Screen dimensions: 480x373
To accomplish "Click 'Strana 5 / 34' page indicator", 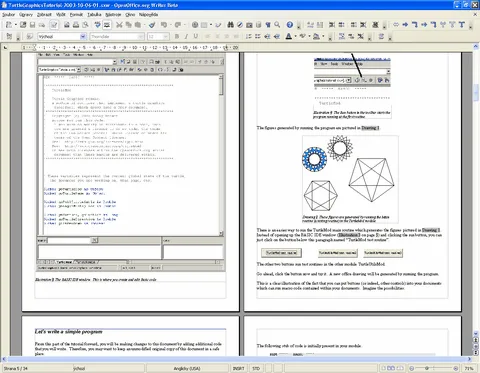I will coord(15,368).
